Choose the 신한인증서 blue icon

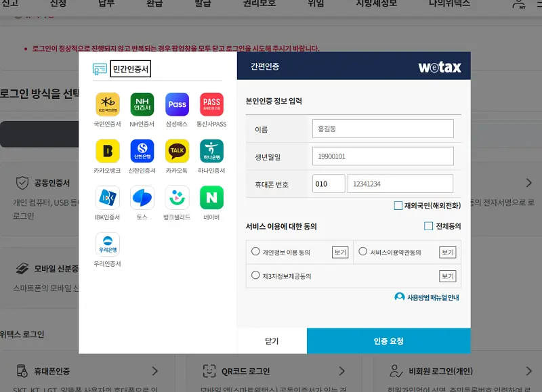(x=142, y=151)
